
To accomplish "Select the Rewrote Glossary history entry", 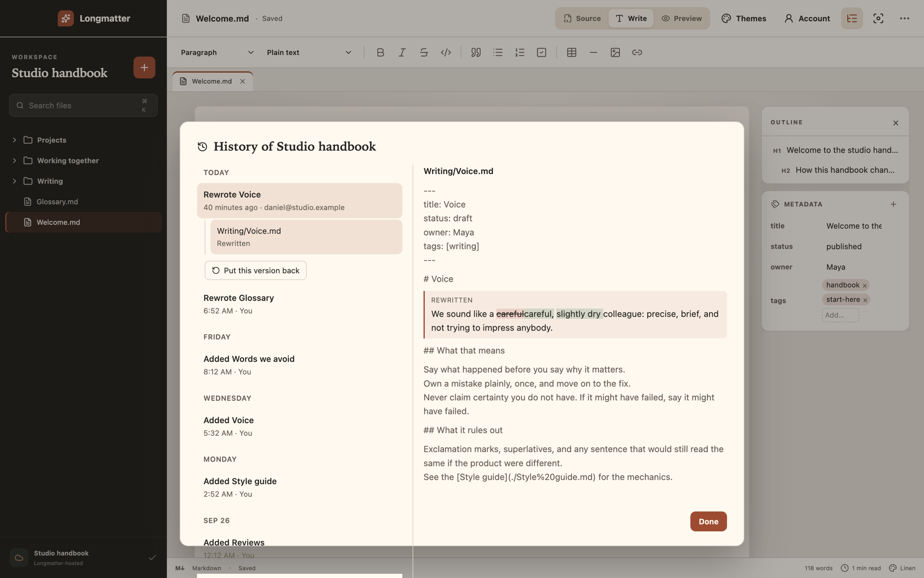I will [x=299, y=304].
